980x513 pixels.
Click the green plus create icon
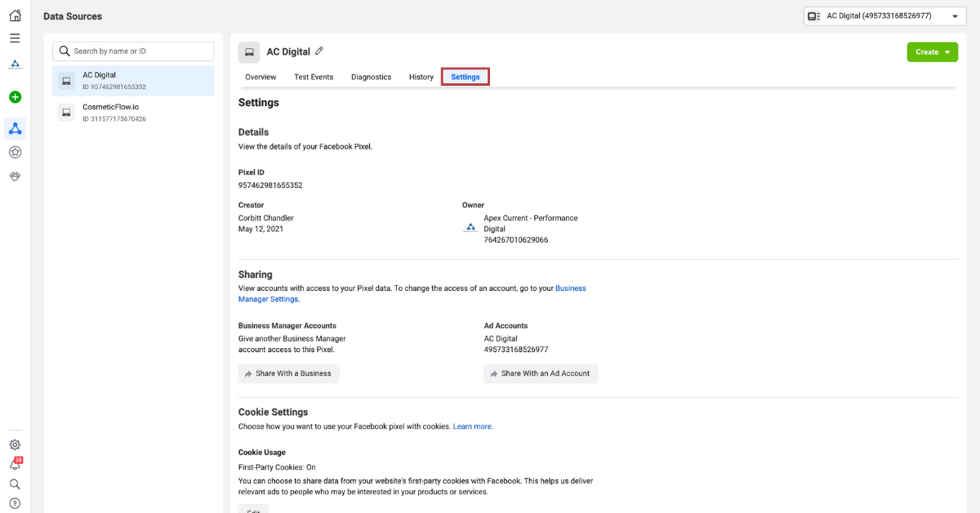15,97
